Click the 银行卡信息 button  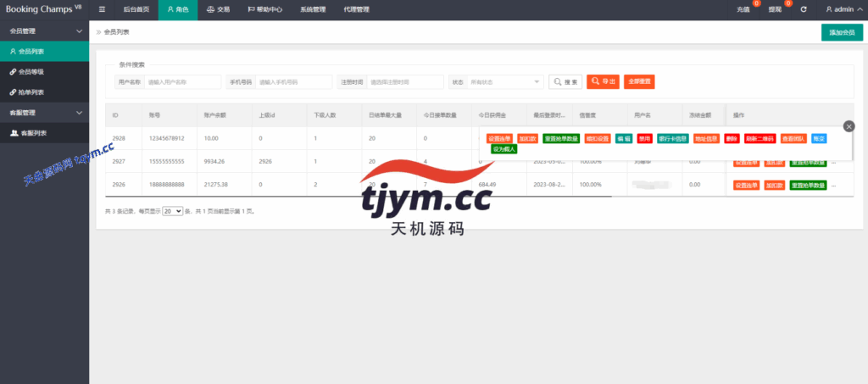(673, 139)
